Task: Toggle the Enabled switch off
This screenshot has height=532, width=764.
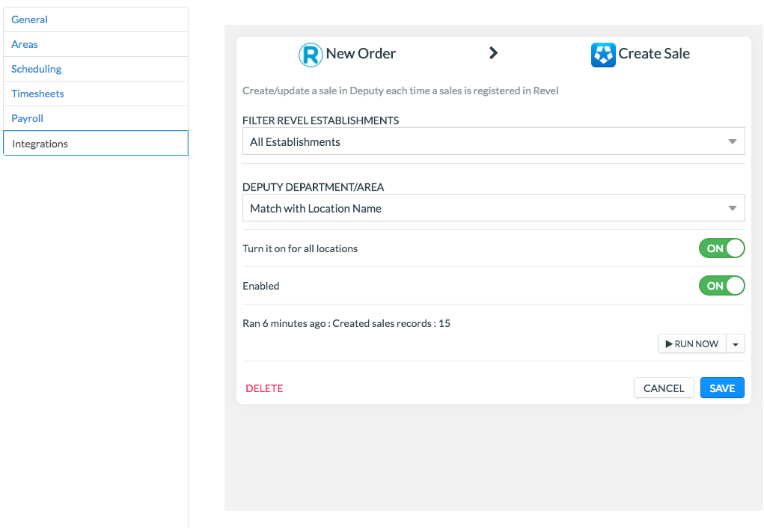Action: coord(721,286)
